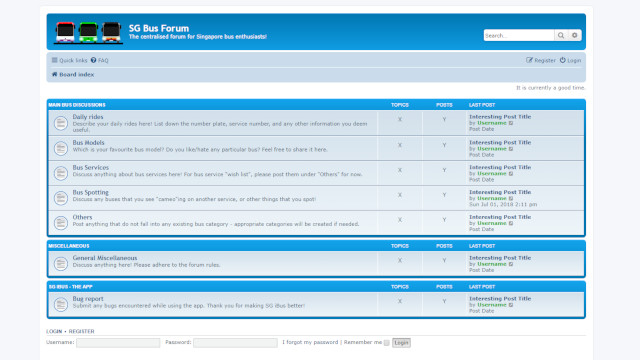Open Username profile in Bus Models row

tap(492, 149)
